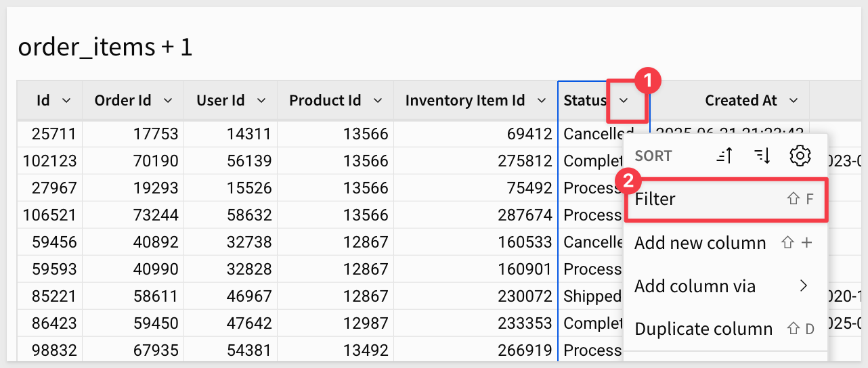Image resolution: width=868 pixels, height=368 pixels.
Task: Sort Status column ascending
Action: [x=724, y=156]
